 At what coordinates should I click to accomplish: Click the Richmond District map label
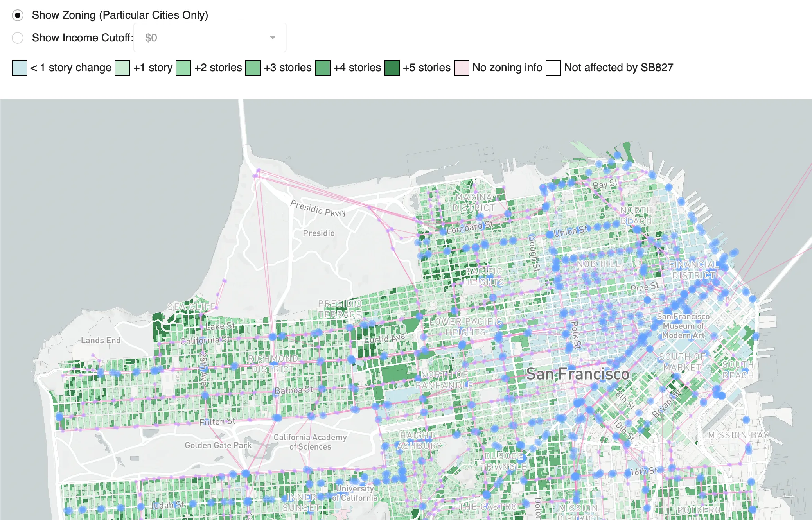[x=273, y=364]
